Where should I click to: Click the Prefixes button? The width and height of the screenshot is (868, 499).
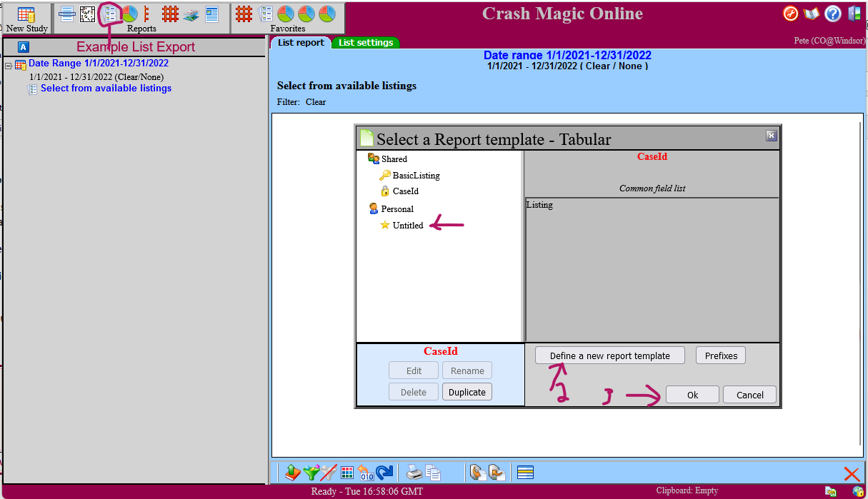721,356
